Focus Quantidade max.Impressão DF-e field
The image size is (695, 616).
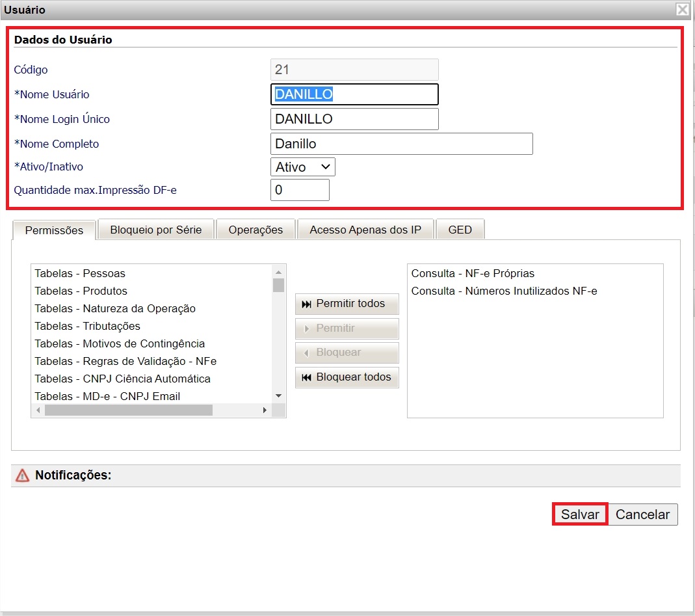[x=300, y=190]
